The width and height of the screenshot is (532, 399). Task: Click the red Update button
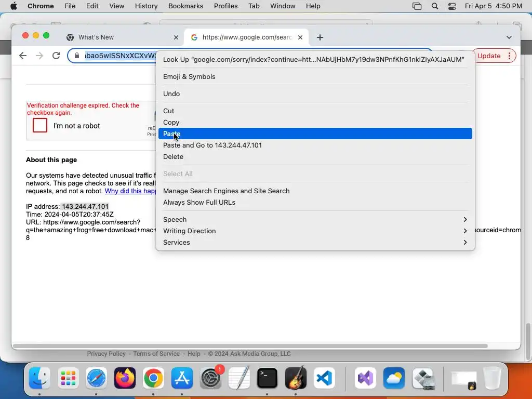[x=488, y=56]
